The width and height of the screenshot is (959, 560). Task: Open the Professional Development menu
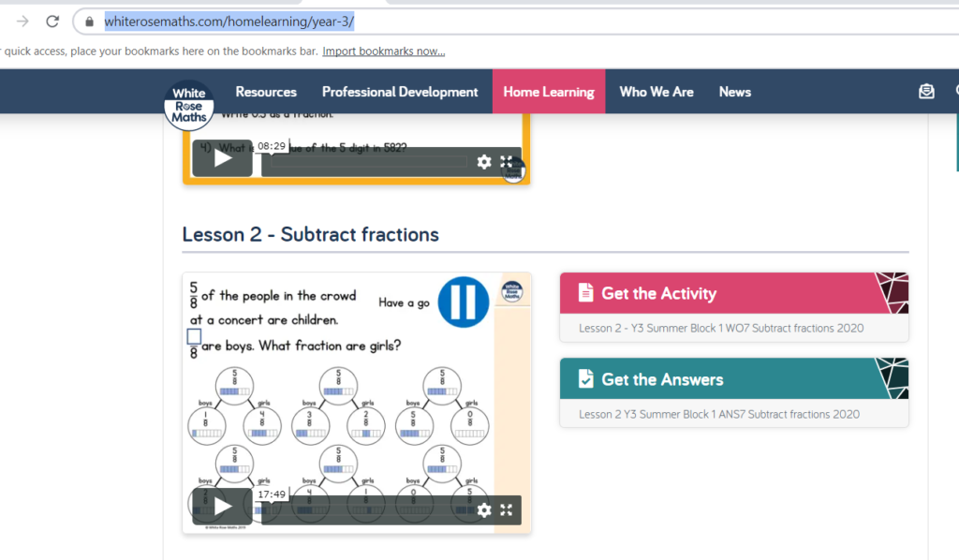tap(400, 92)
